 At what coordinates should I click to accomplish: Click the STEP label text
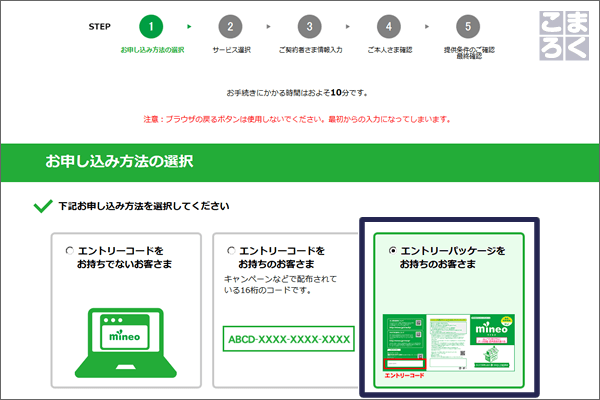(99, 26)
